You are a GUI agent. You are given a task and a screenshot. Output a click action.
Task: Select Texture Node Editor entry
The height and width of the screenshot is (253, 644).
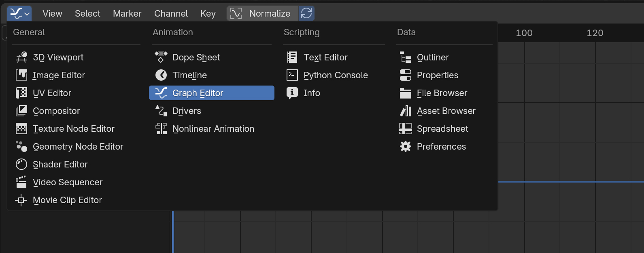pyautogui.click(x=77, y=129)
